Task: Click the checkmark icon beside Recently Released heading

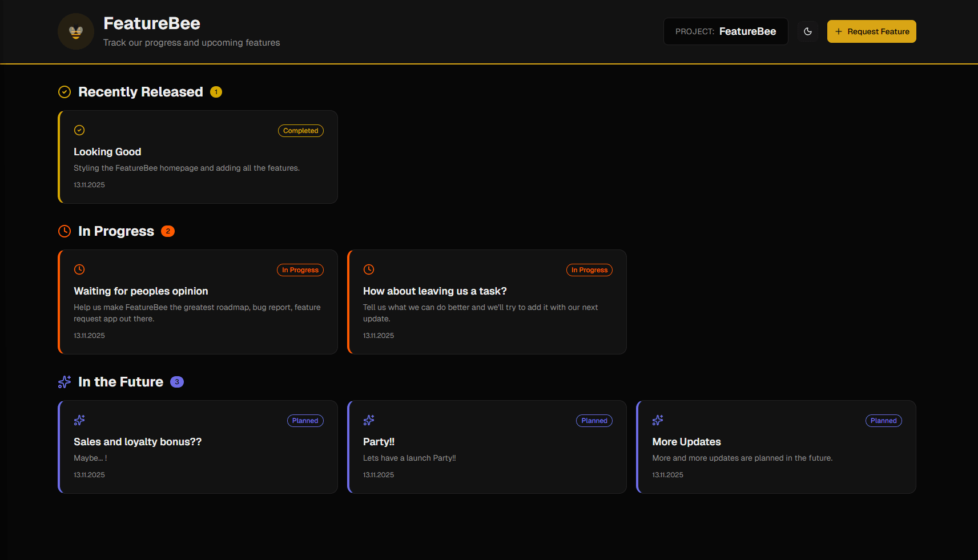Action: 65,92
